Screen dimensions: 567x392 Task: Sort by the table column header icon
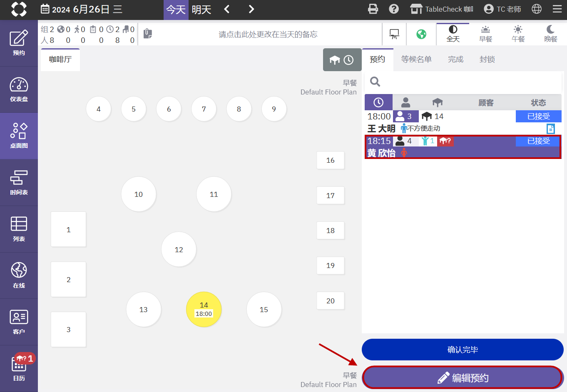(438, 102)
